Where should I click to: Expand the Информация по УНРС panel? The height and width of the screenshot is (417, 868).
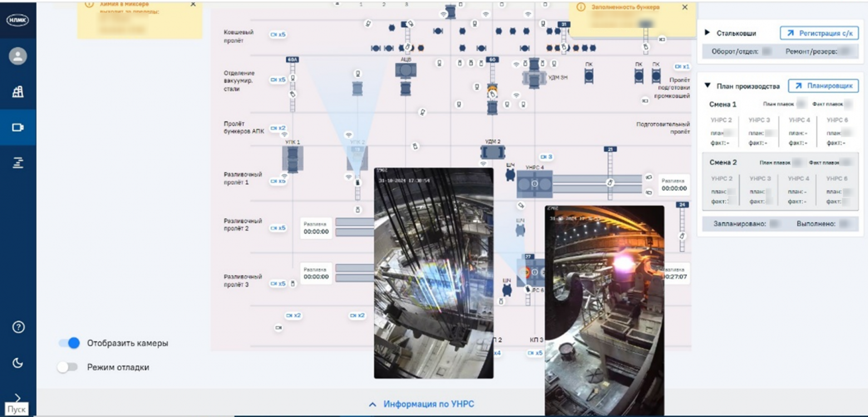click(x=422, y=404)
